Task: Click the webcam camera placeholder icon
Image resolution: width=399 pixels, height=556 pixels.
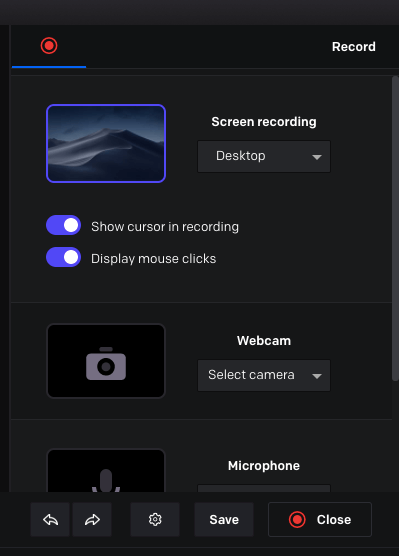Action: [106, 364]
